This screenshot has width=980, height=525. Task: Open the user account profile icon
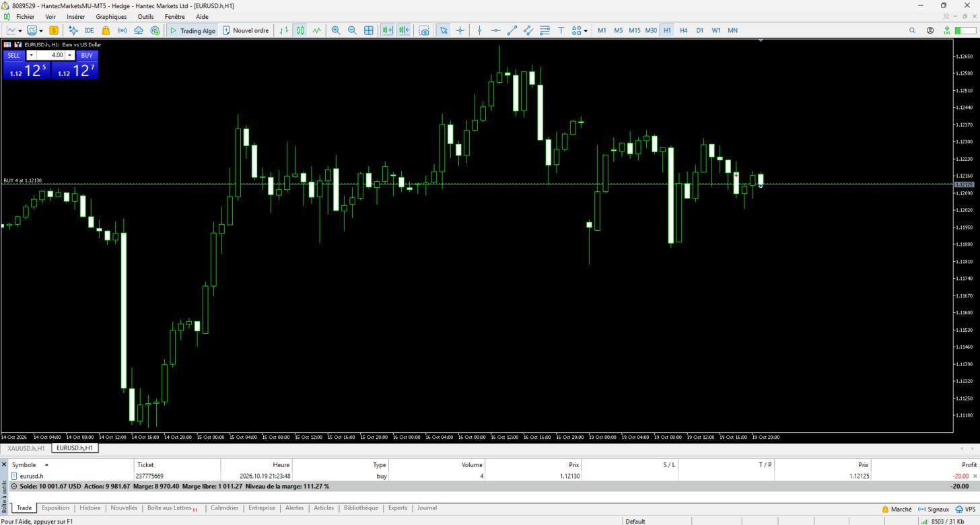click(x=930, y=30)
